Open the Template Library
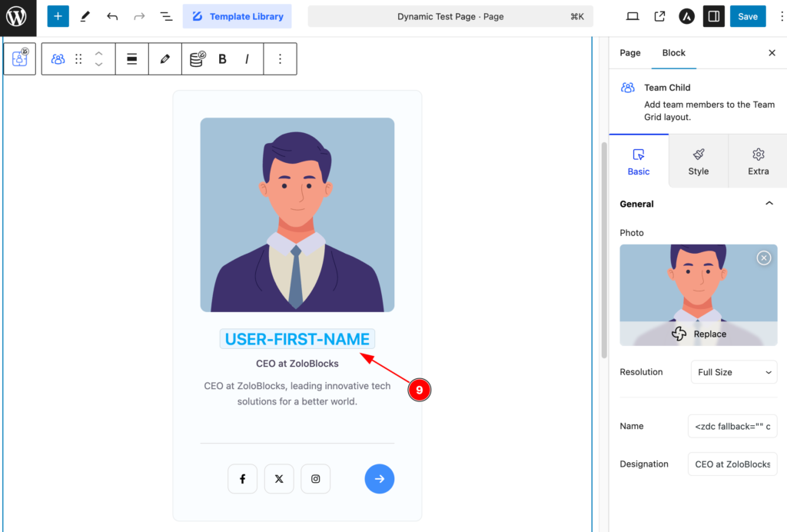Screen dimensions: 787x532 click(x=237, y=17)
